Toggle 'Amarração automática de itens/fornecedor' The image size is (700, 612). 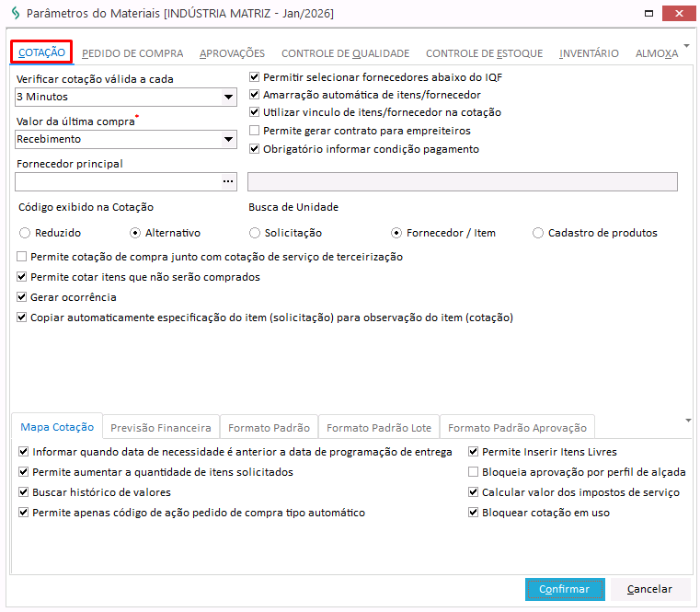click(254, 95)
